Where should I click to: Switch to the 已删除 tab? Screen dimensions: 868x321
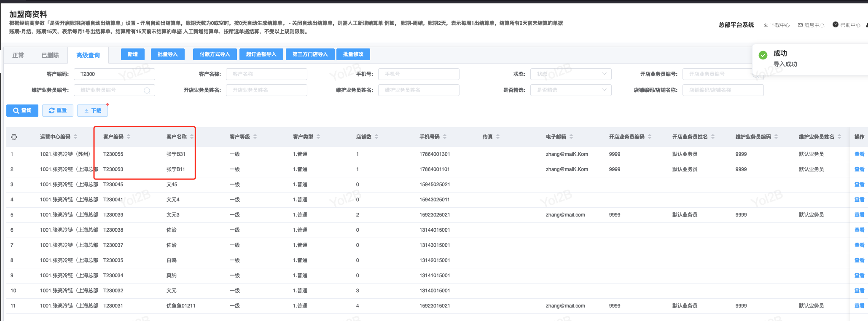(x=50, y=55)
